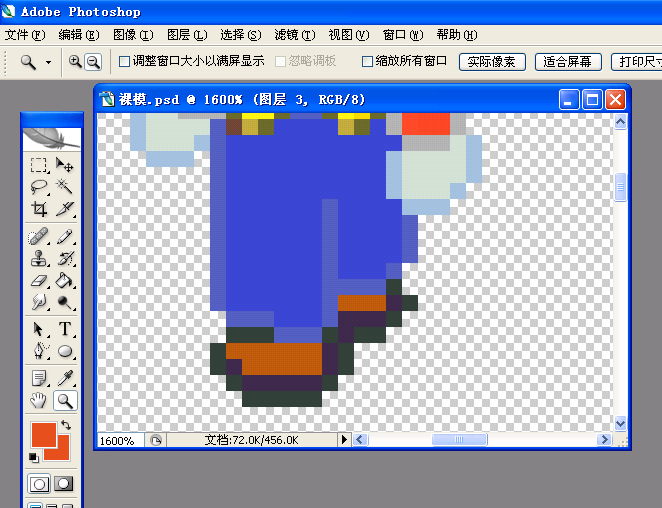Select the Crop tool
The height and width of the screenshot is (508, 662).
38,209
